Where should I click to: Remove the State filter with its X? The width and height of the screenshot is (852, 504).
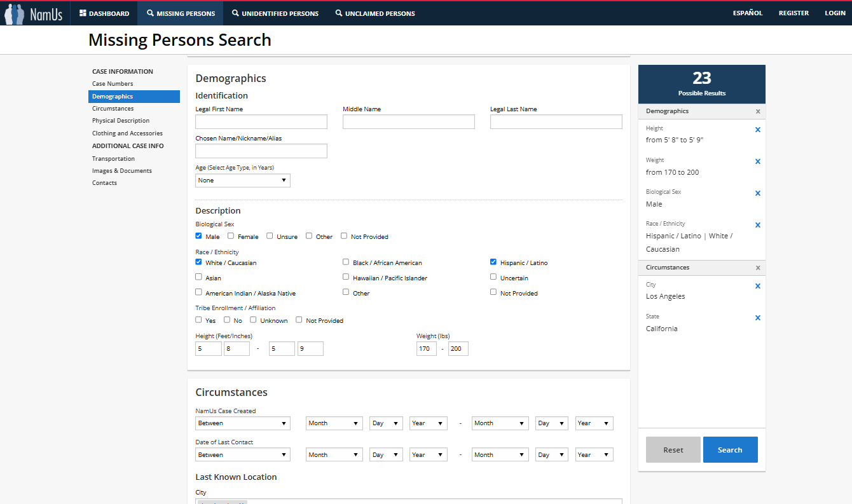(x=757, y=318)
